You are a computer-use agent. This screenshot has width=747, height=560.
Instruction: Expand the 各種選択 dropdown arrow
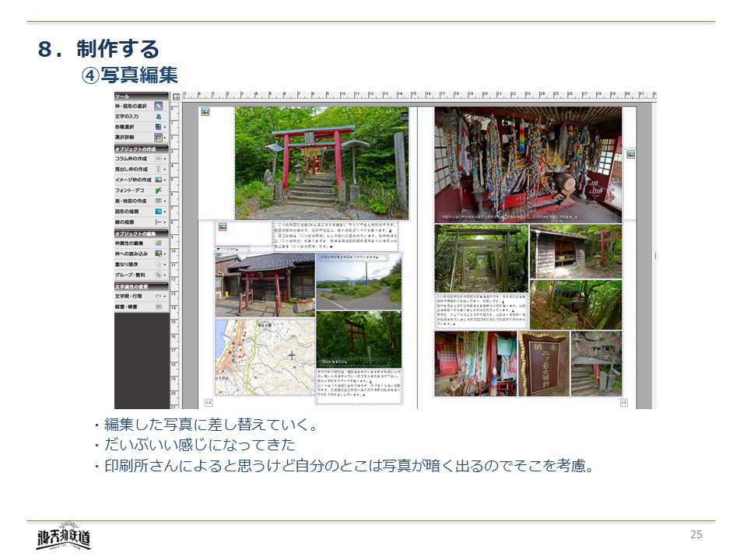(x=165, y=127)
